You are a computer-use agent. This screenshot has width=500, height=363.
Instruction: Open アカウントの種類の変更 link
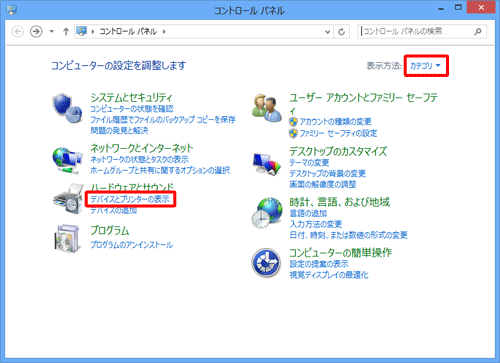point(335,122)
